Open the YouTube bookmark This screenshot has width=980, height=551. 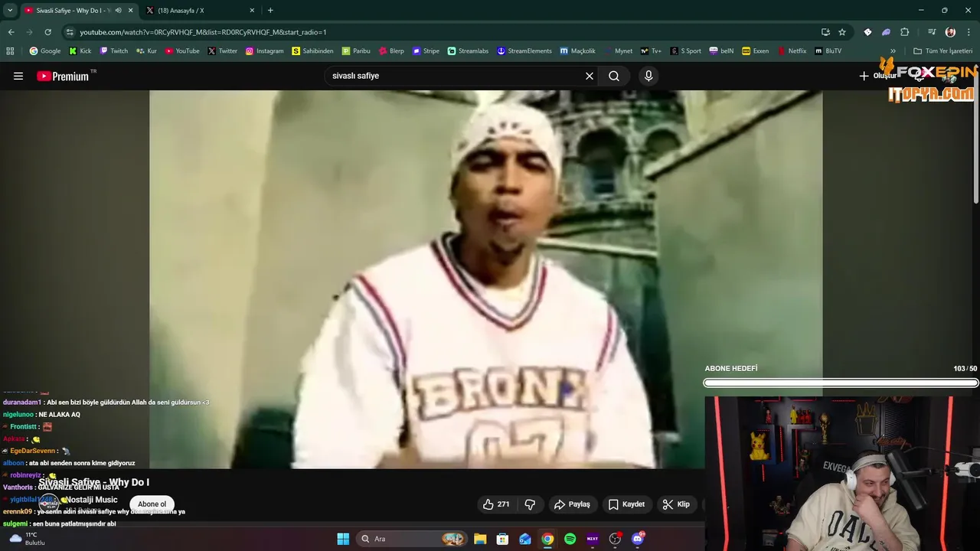tap(182, 51)
